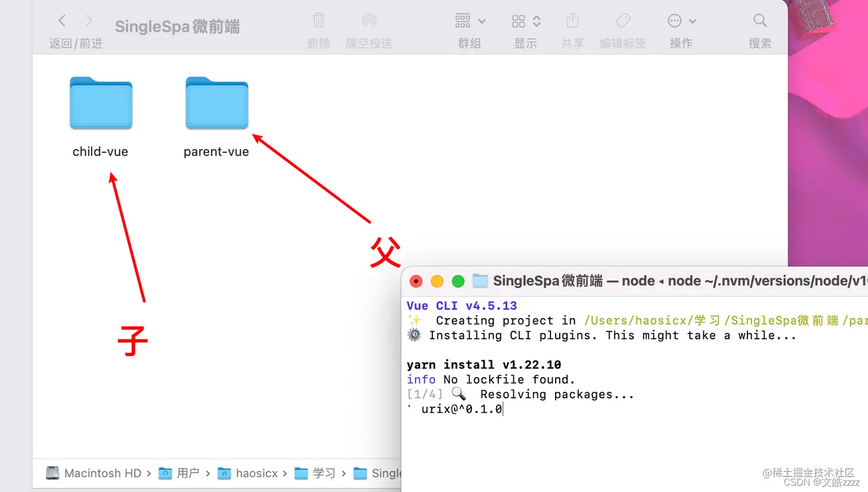Image resolution: width=868 pixels, height=492 pixels.
Task: Click the Resolving packages line in Terminal
Action: tap(520, 394)
